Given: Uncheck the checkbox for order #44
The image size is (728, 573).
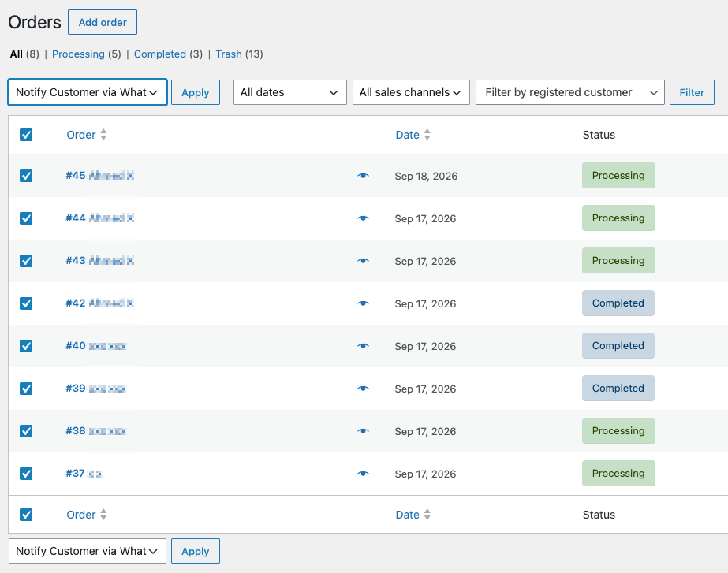Looking at the screenshot, I should (x=26, y=218).
